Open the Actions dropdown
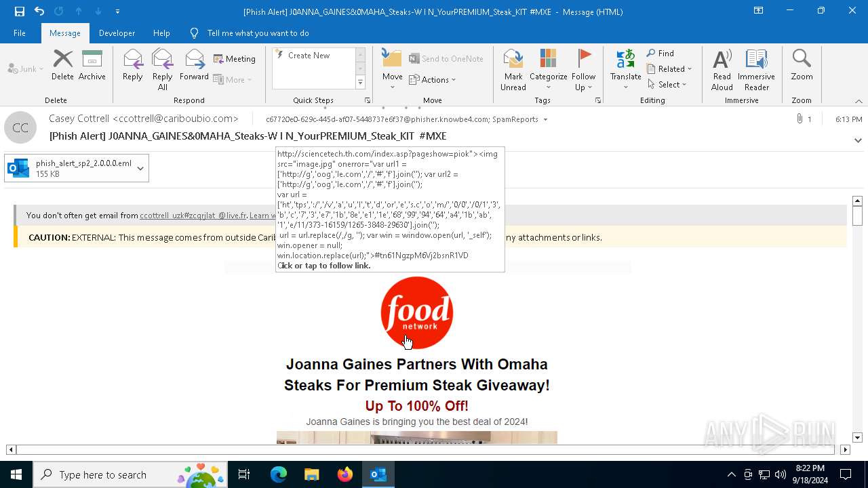Screen dimensions: 868x488 coord(433,79)
